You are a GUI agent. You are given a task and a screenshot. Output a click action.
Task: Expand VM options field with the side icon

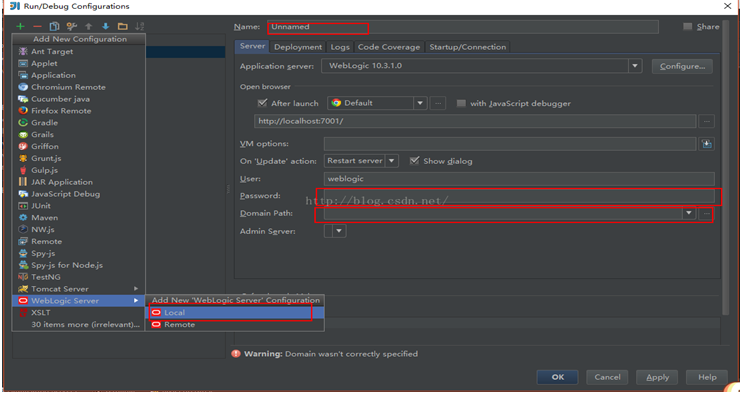(x=706, y=144)
